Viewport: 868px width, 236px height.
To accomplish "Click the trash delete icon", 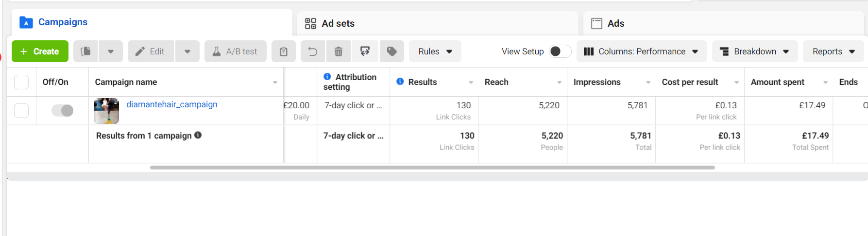I will pyautogui.click(x=339, y=51).
